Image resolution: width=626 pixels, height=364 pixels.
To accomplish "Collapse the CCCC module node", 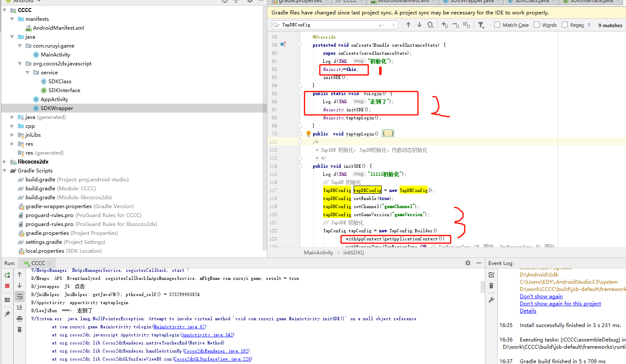I will point(4,10).
